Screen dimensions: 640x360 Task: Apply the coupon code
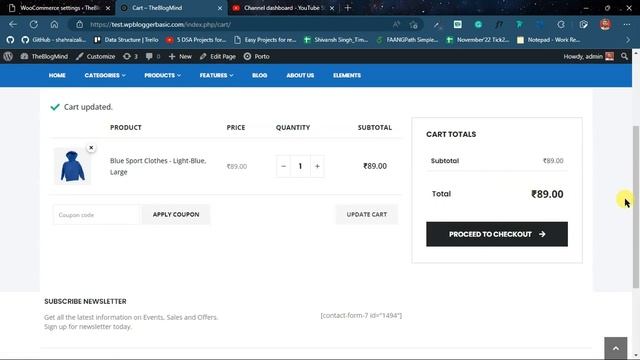(176, 215)
